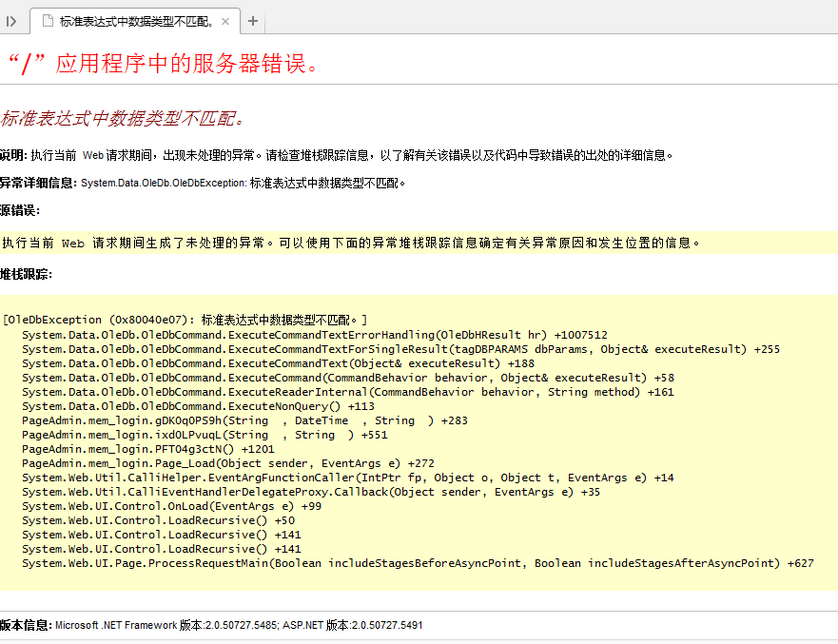
Task: Select the 标准表达式中数据类型不匹配 browser tab
Action: pos(133,21)
